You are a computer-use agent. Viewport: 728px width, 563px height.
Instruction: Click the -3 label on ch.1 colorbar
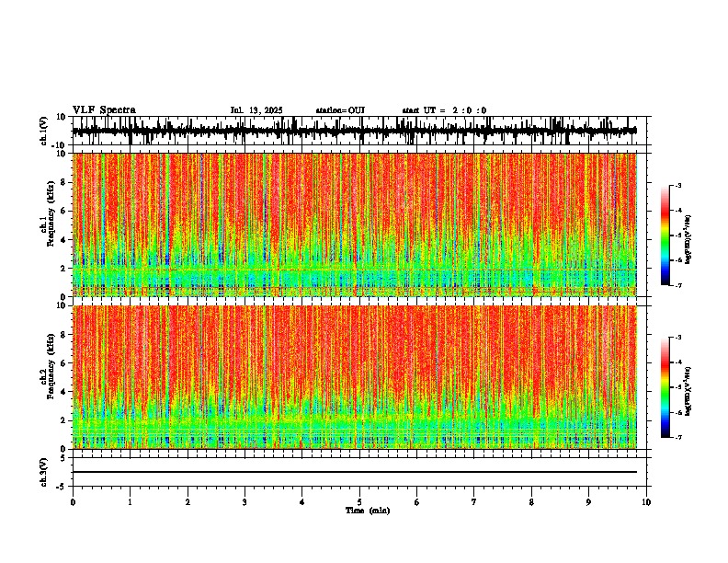(677, 186)
